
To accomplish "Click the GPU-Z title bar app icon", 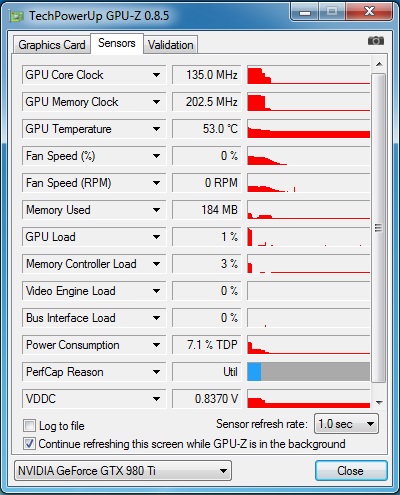I will [17, 16].
